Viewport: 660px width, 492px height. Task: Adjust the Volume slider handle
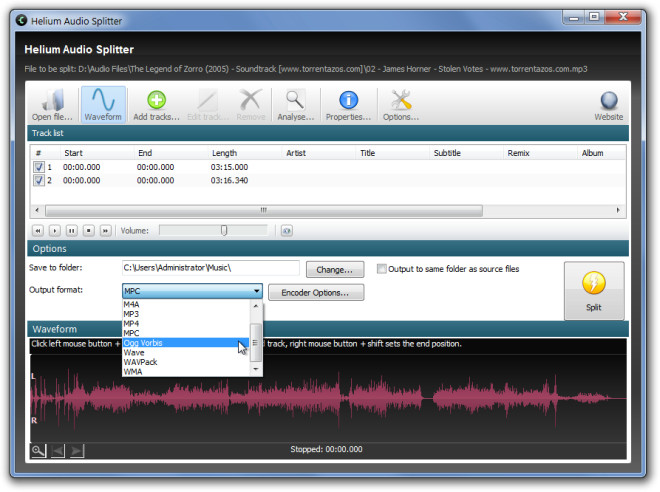(x=224, y=230)
